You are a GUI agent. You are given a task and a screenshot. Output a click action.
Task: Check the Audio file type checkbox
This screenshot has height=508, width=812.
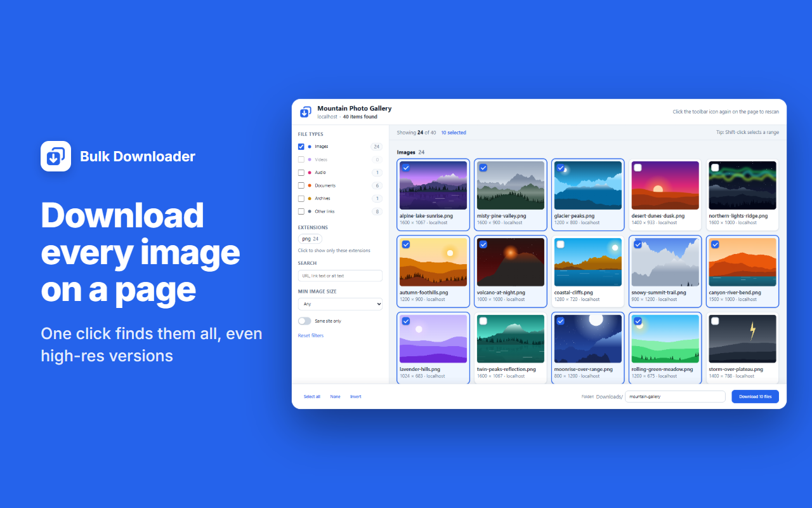[301, 173]
